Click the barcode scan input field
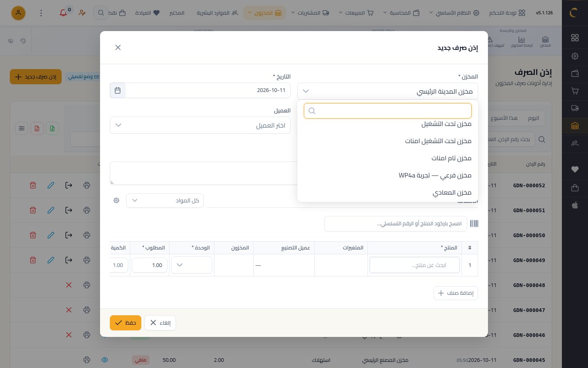 (395, 224)
